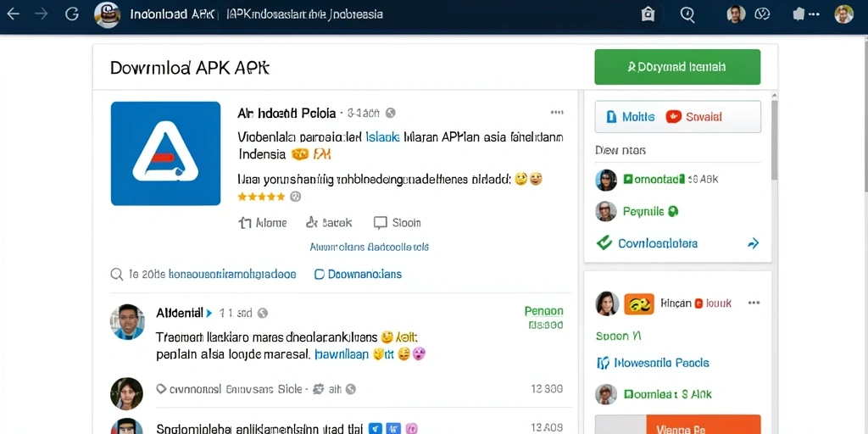Image resolution: width=868 pixels, height=434 pixels.
Task: Click the red play icon beside 'Sovalal'
Action: tap(673, 116)
